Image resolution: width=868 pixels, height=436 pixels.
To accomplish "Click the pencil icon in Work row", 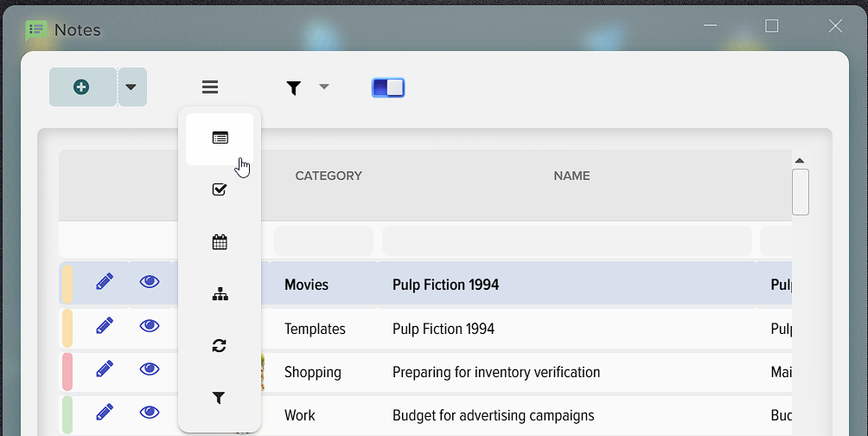I will coord(105,412).
